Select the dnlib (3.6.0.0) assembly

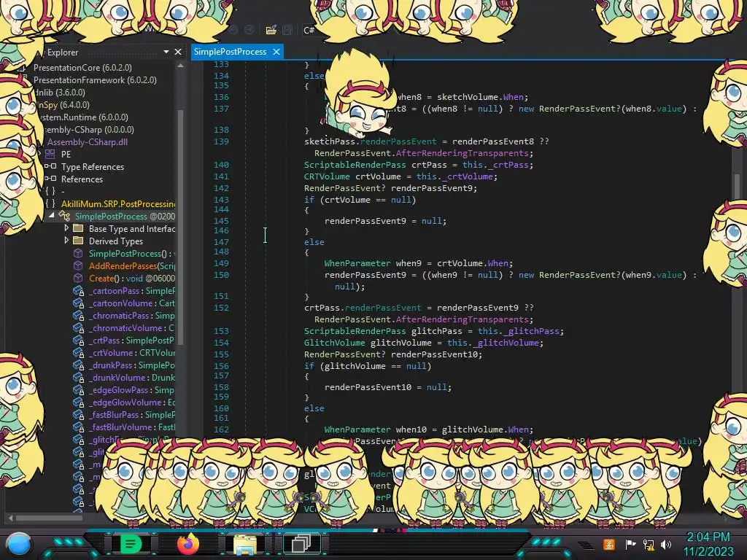tap(60, 93)
